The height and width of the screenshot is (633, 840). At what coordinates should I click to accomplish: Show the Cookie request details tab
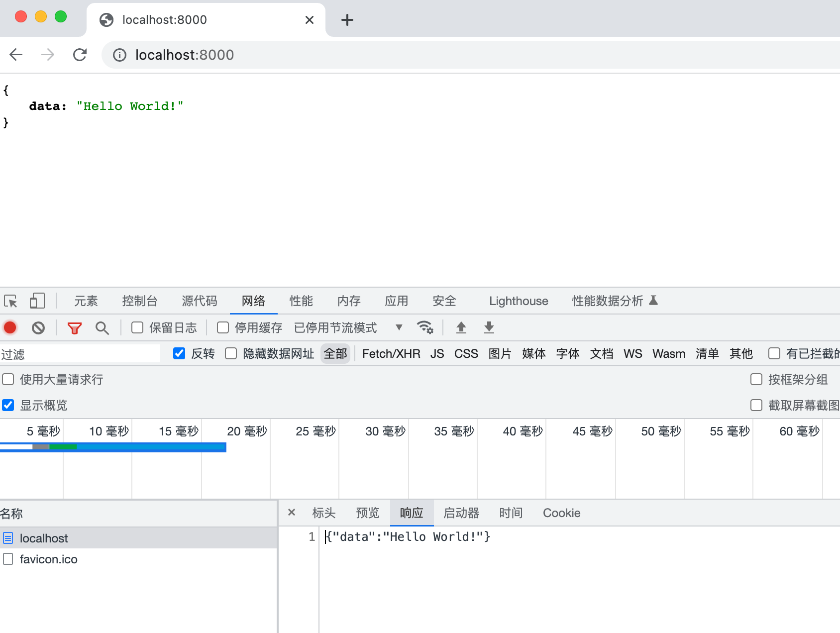coord(562,513)
